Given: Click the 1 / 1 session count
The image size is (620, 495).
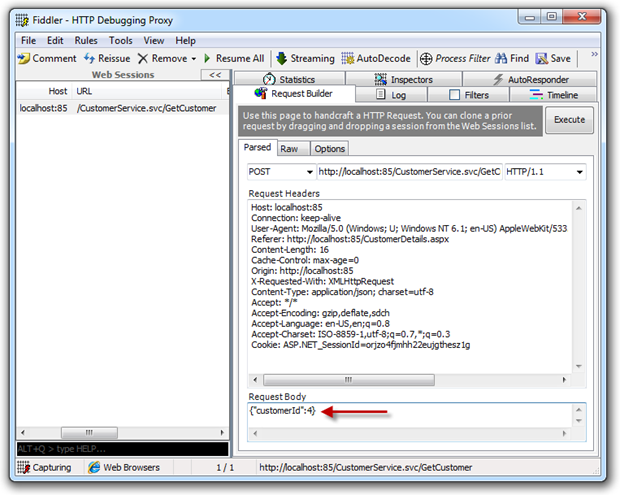Looking at the screenshot, I should click(x=225, y=468).
